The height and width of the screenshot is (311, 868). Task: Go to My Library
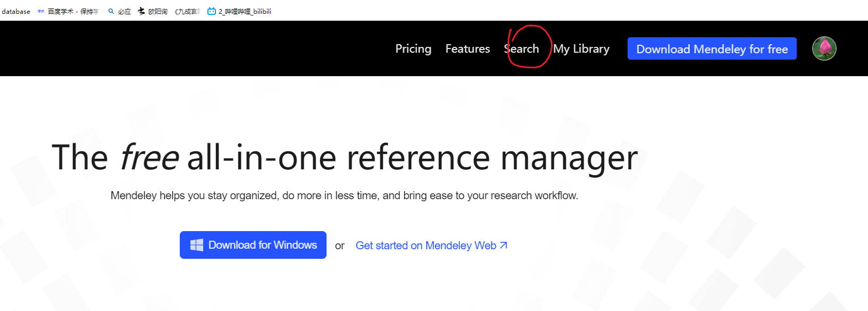pos(581,48)
